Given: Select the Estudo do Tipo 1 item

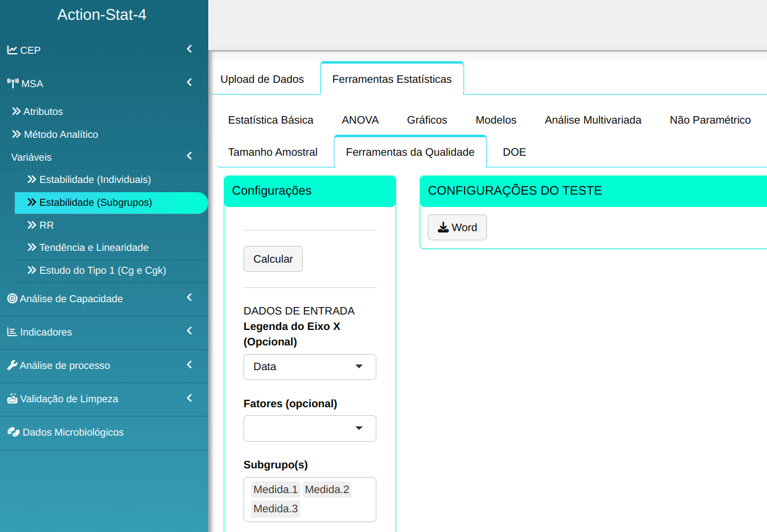Looking at the screenshot, I should (102, 270).
